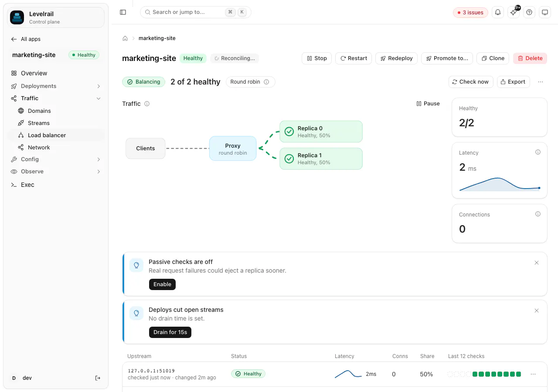Image resolution: width=558 pixels, height=392 pixels.
Task: Open the info icon beside Round robin
Action: coord(266,82)
